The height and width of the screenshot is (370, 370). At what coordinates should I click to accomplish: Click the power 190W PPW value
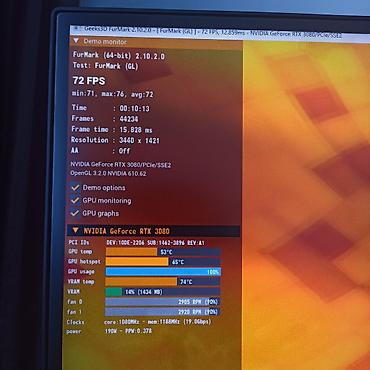coord(128,331)
